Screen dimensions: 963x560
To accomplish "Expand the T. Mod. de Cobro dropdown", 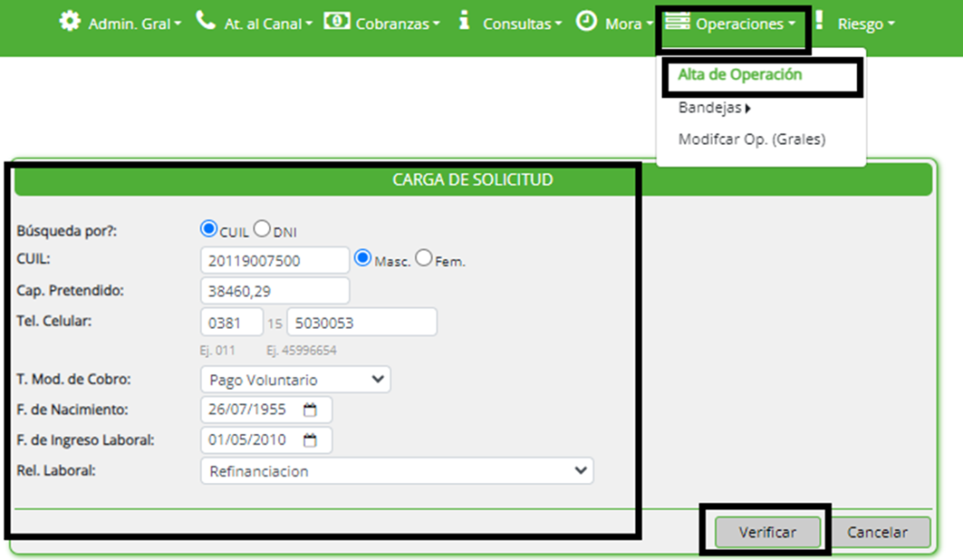I will point(295,380).
